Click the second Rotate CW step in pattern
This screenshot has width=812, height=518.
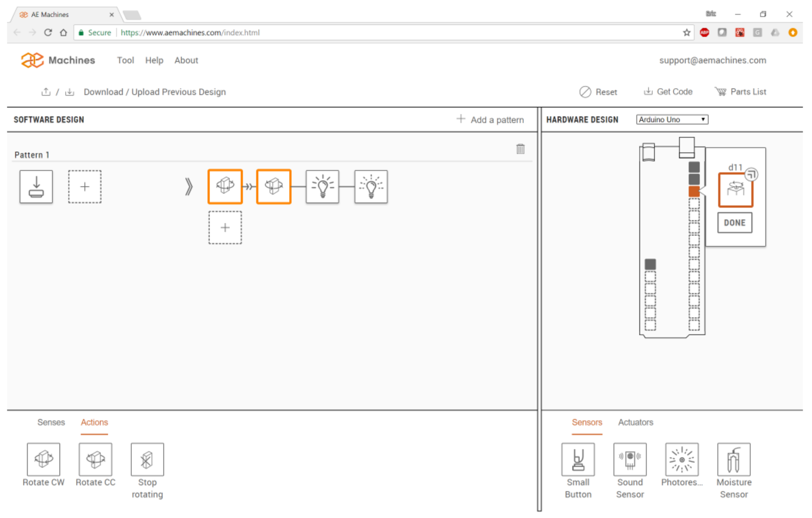point(273,186)
